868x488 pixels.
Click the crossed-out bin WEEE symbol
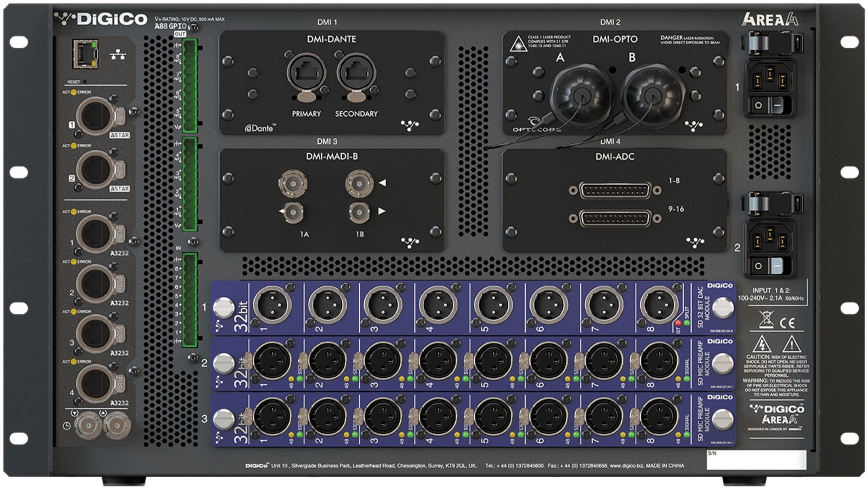point(765,320)
